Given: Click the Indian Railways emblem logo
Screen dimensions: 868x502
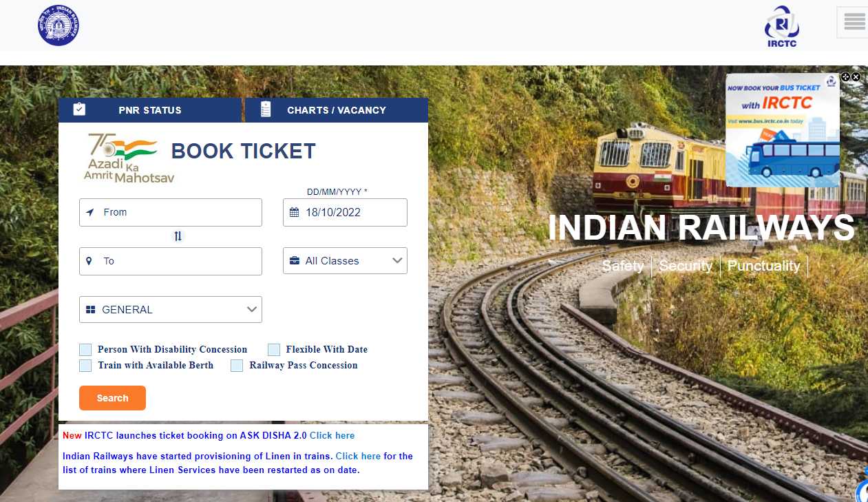Looking at the screenshot, I should (59, 25).
